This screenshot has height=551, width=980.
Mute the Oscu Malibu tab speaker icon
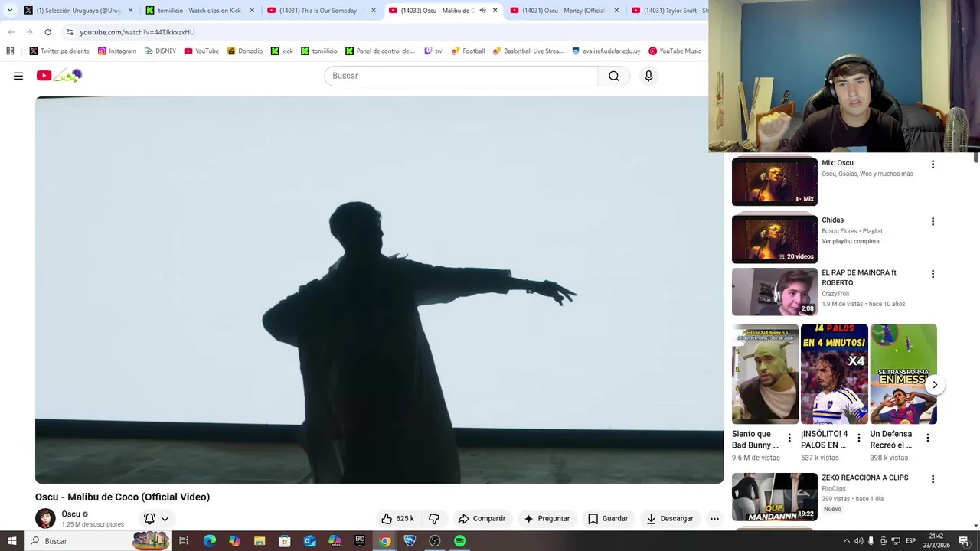482,11
